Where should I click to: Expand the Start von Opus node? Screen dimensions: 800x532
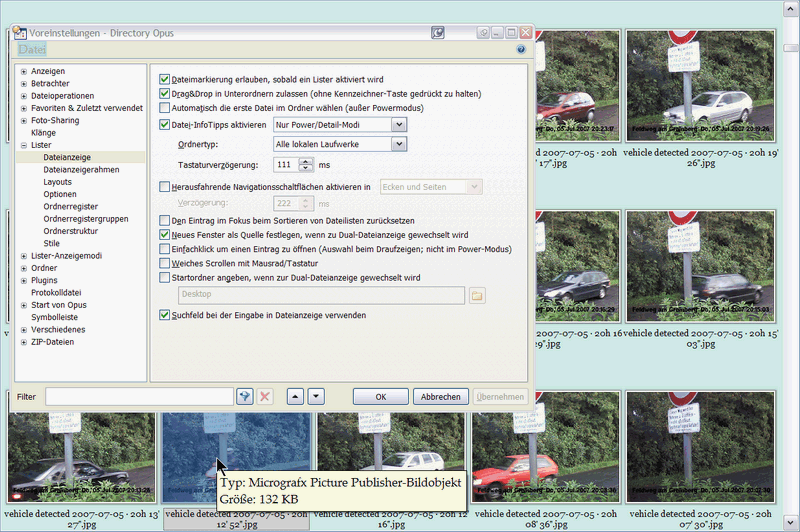click(x=24, y=305)
